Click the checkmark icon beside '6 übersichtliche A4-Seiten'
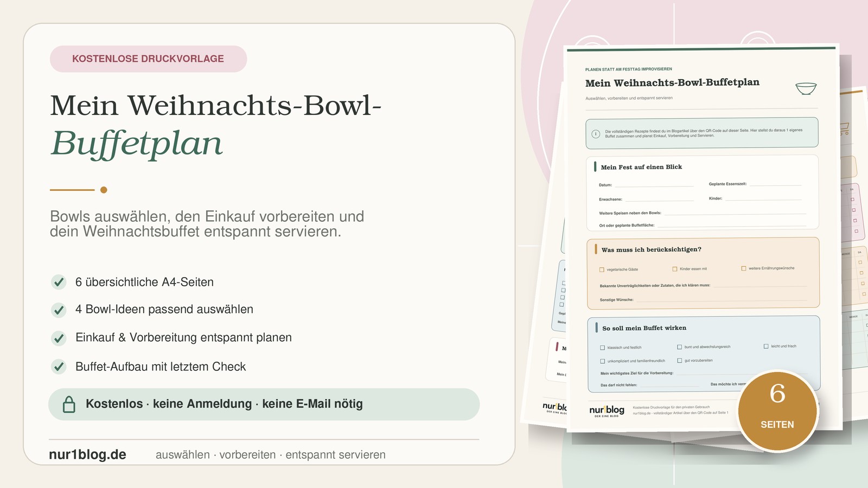 coord(59,282)
